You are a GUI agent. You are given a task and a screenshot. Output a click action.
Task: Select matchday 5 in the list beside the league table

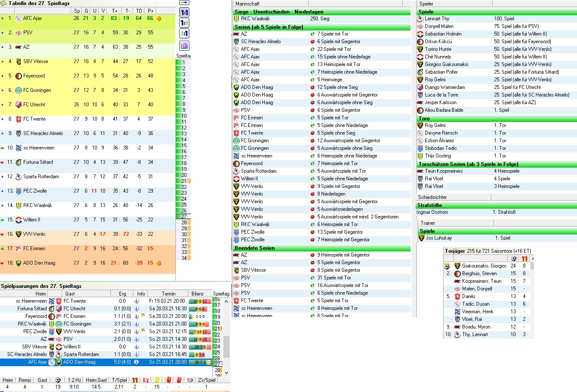[183, 86]
